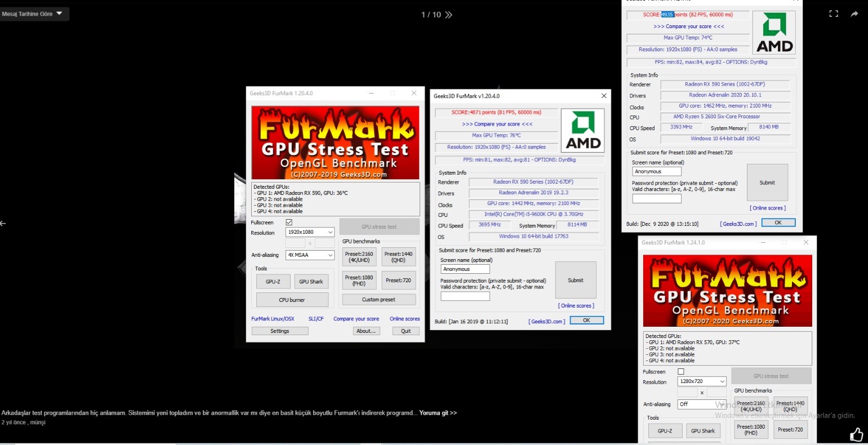Screen dimensions: 868x445
Task: Click GPU Shark in the FurMark 1.20.4.0 window
Action: click(x=311, y=282)
